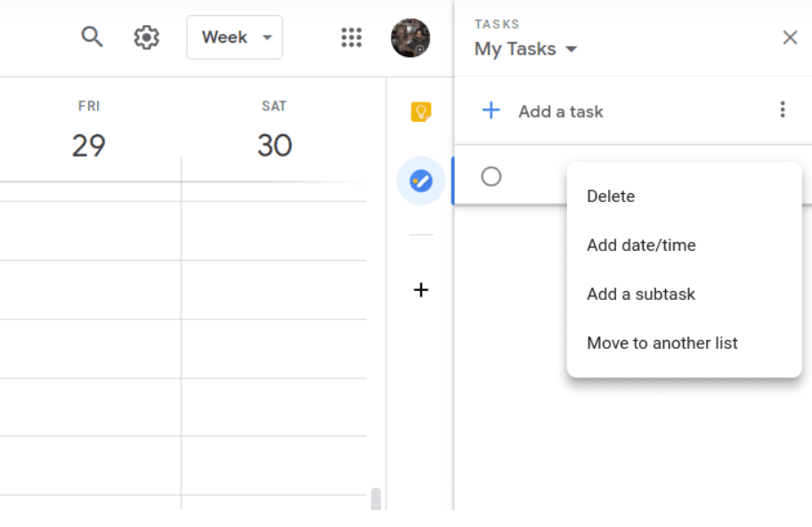The image size is (812, 527).
Task: Click the Add a task text
Action: [561, 111]
